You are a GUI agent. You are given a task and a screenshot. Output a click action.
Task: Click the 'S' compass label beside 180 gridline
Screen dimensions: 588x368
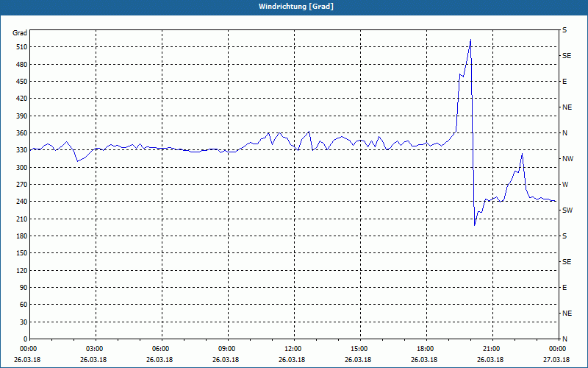tap(564, 236)
